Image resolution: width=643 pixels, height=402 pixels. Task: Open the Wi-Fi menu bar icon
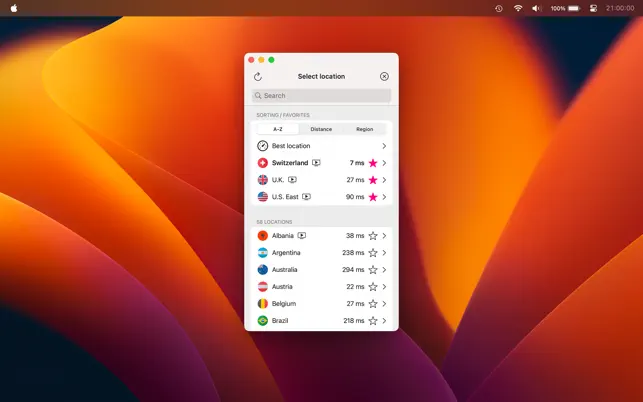click(x=518, y=8)
